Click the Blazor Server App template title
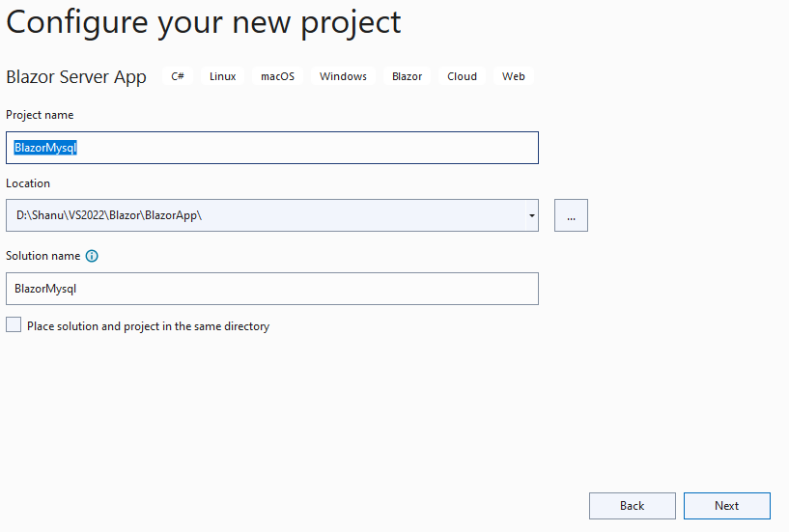Screen dimensions: 789x532 (76, 77)
